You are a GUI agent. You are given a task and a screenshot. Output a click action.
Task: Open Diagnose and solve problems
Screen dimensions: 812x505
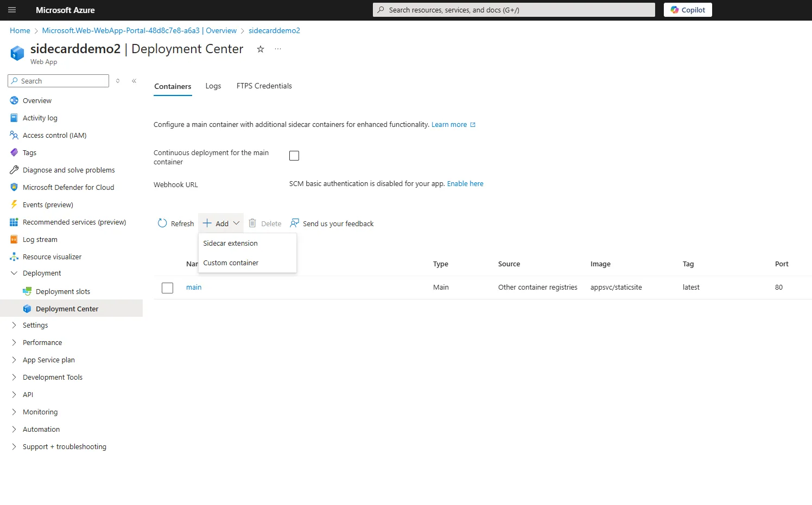click(68, 170)
